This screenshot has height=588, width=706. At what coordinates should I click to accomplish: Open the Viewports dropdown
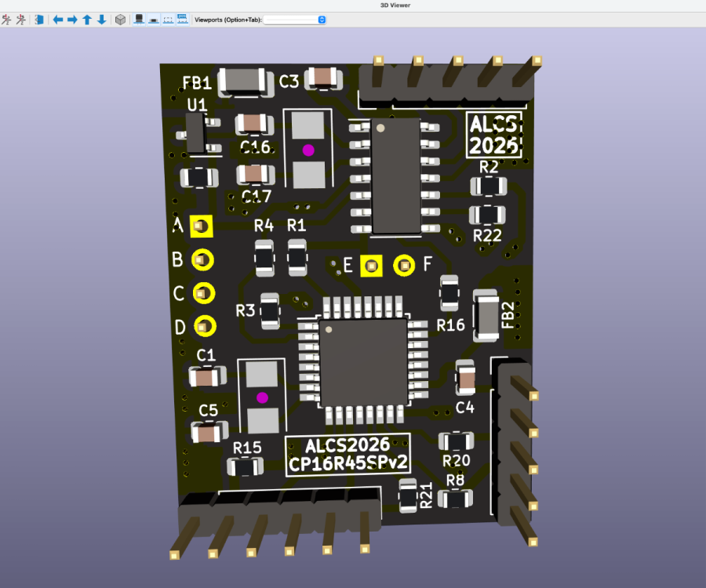click(x=295, y=20)
